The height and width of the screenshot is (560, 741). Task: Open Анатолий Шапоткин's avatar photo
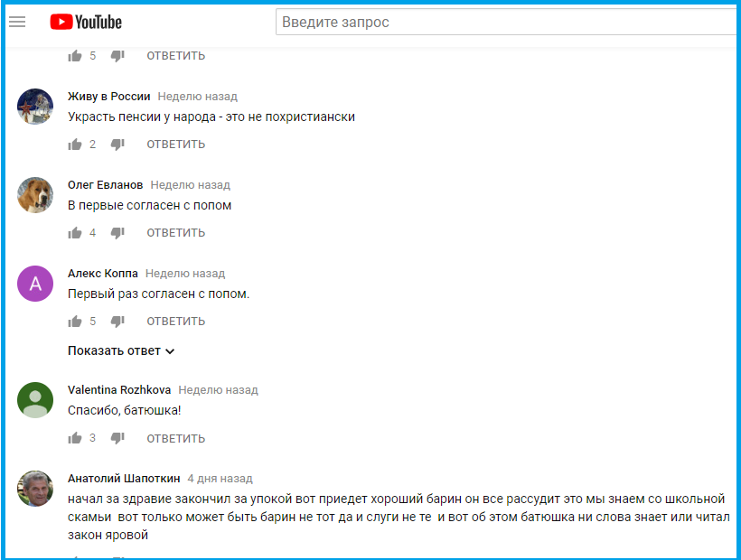[x=35, y=489]
